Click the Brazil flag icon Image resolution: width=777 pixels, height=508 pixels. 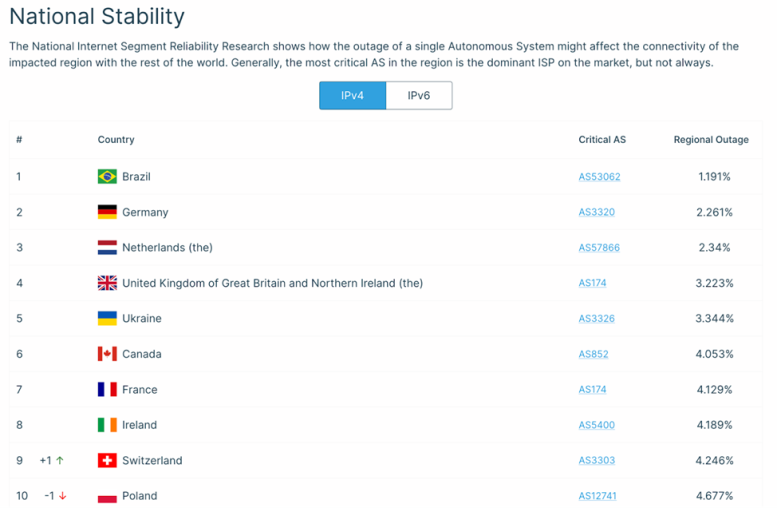[x=107, y=177]
